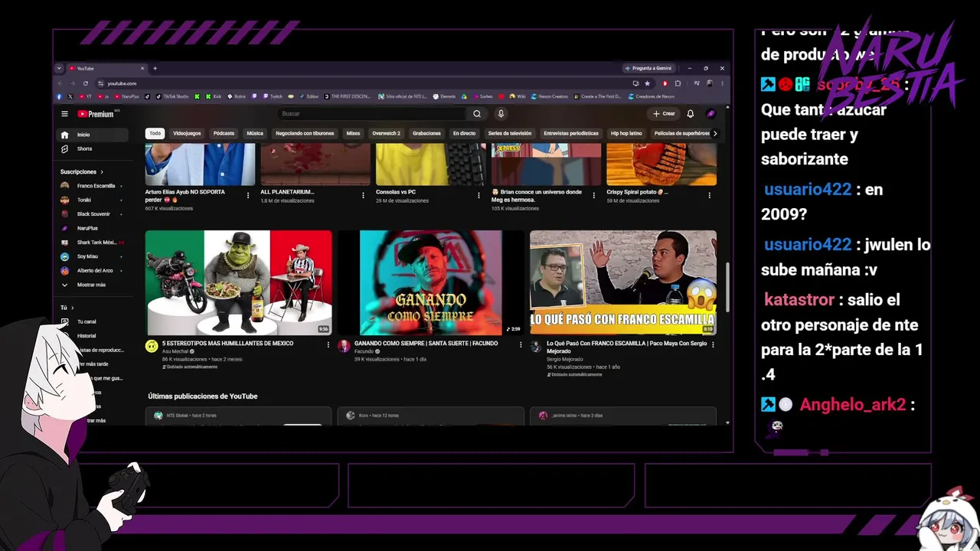Screen dimensions: 980x551
Task: Open the Arturo Elías Ayub video title
Action: 185,195
